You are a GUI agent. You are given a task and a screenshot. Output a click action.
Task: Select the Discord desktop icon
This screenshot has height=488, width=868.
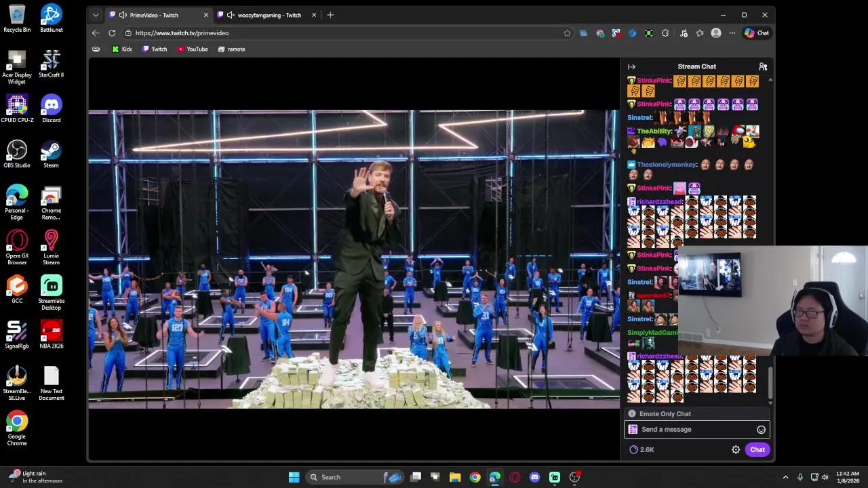[51, 108]
